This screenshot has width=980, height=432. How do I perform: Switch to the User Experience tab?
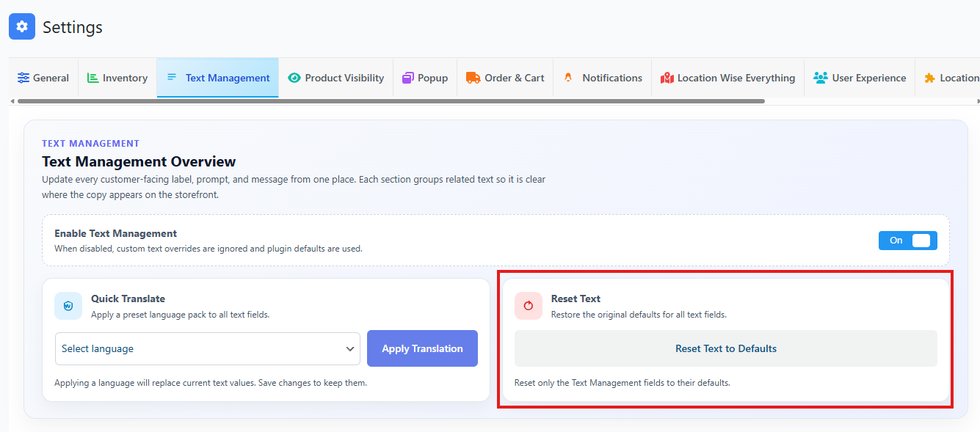860,78
